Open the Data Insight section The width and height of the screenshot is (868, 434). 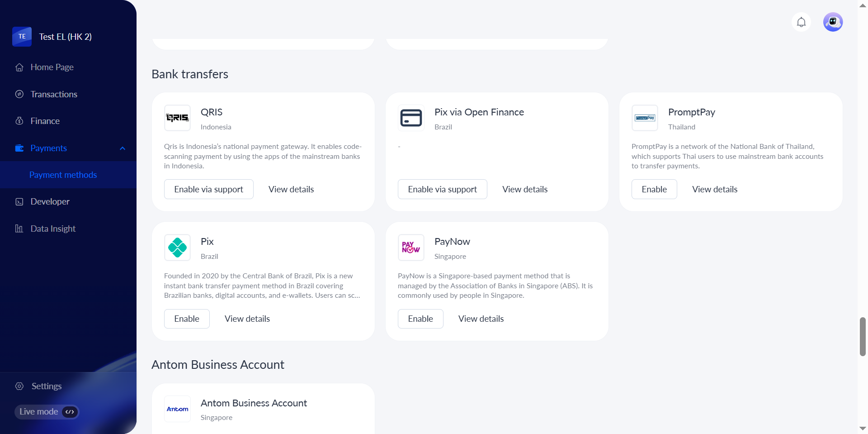[53, 229]
